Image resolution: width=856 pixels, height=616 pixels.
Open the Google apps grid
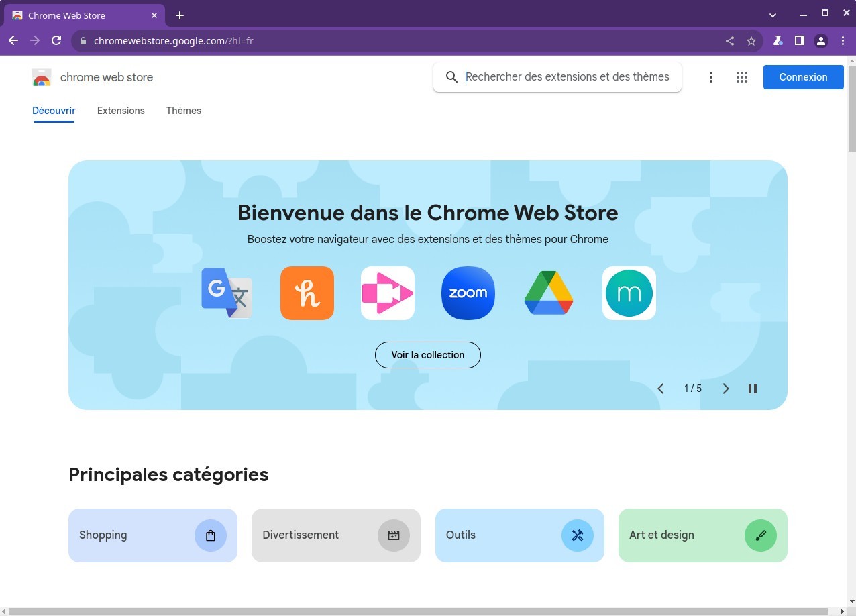pyautogui.click(x=742, y=77)
